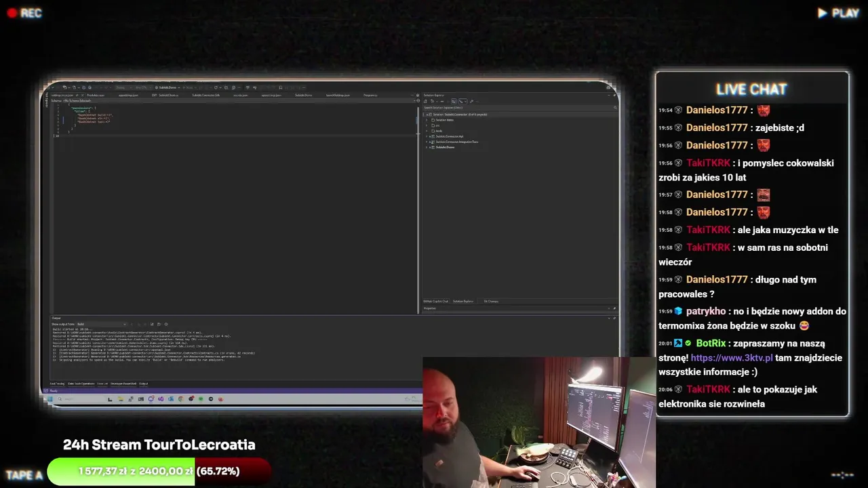Screen dimensions: 868x488
Task: Open the editor tabs overflow dropdown
Action: point(412,95)
